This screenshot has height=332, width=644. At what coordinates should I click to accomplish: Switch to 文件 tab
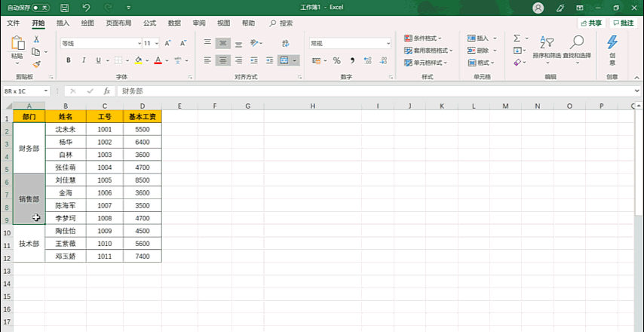[14, 23]
